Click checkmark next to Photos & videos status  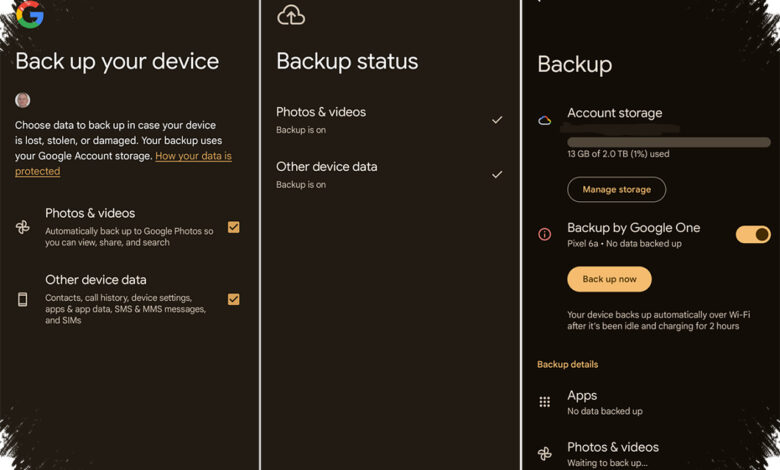click(497, 120)
